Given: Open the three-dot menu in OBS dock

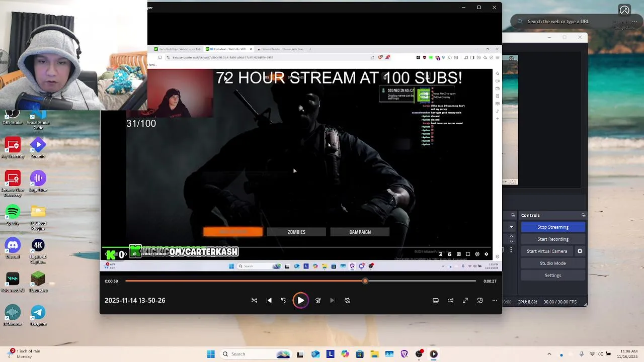Looking at the screenshot, I should [512, 250].
